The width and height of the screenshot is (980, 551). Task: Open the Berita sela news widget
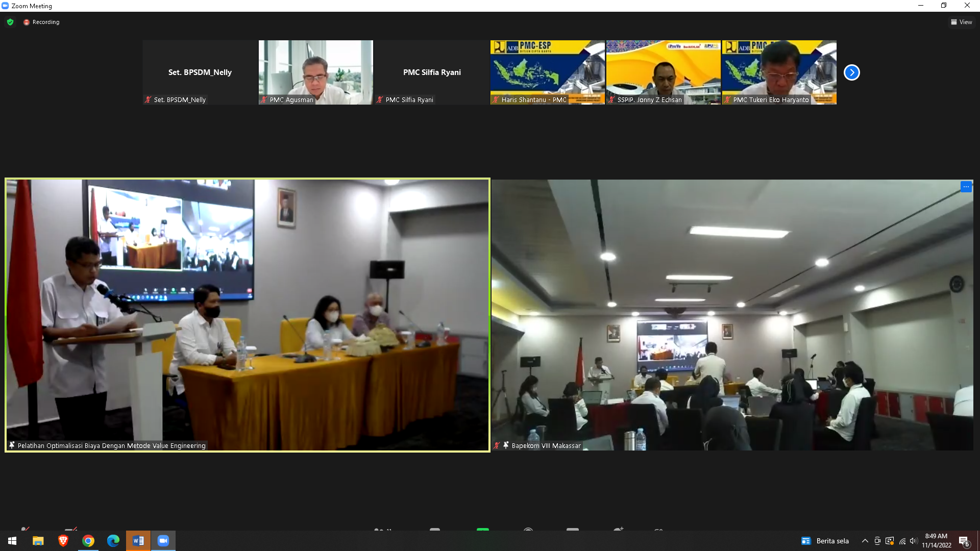pos(825,541)
